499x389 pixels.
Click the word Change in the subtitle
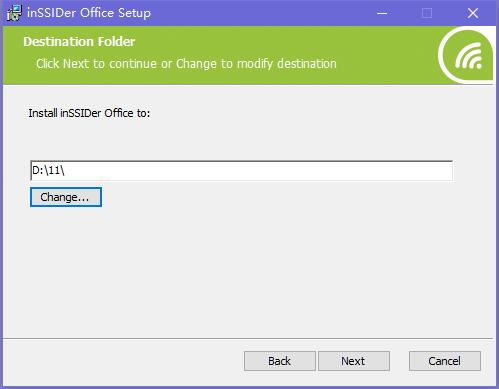tap(196, 64)
